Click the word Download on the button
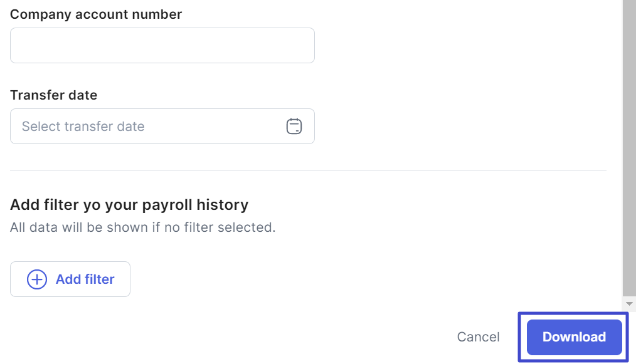This screenshot has width=636, height=364. pos(574,337)
